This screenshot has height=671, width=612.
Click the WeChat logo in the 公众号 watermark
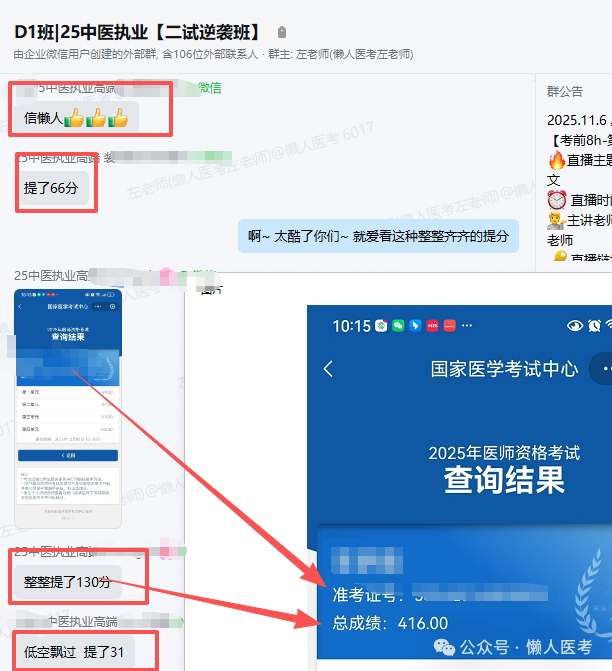444,647
